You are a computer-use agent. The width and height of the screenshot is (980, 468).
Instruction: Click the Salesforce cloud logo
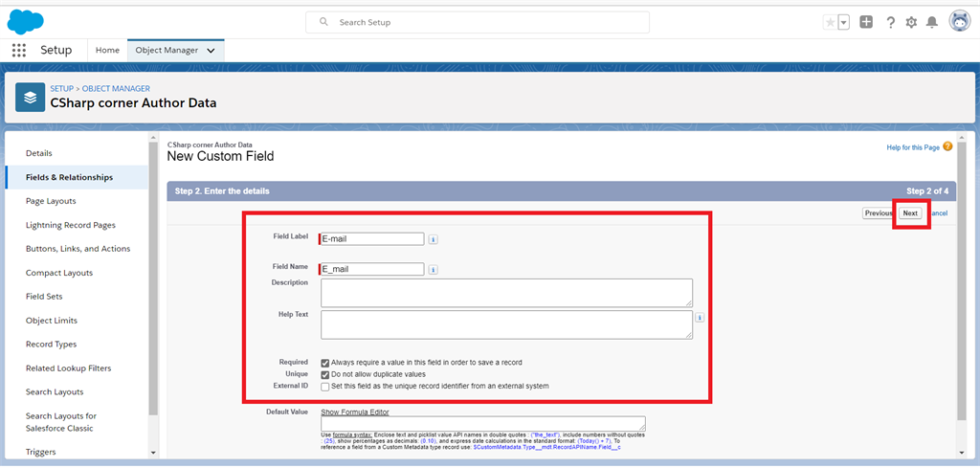(x=25, y=23)
